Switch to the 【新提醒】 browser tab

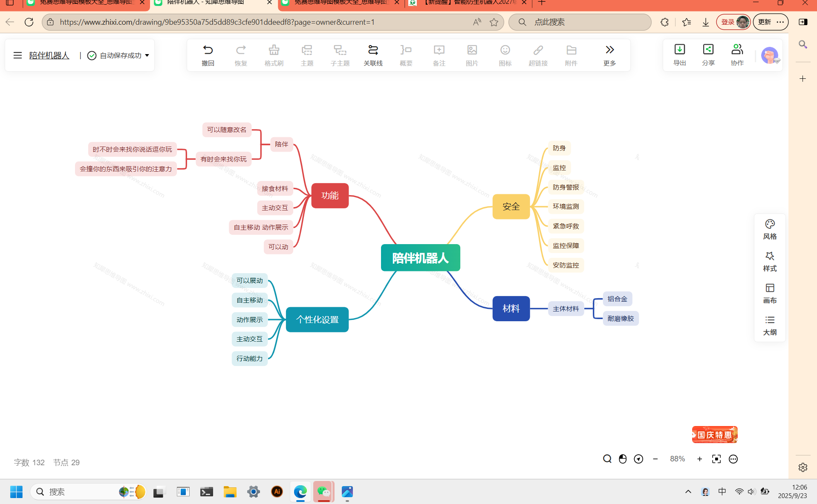coord(468,3)
